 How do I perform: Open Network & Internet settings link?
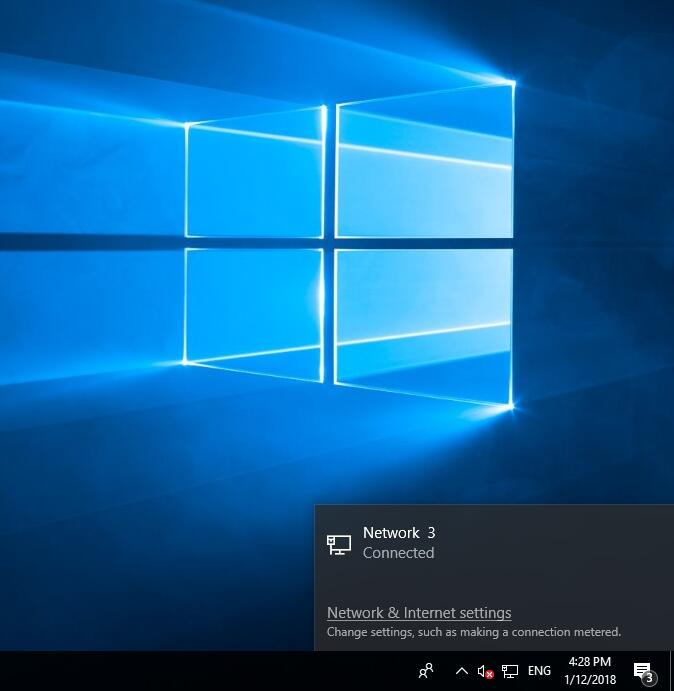click(419, 613)
